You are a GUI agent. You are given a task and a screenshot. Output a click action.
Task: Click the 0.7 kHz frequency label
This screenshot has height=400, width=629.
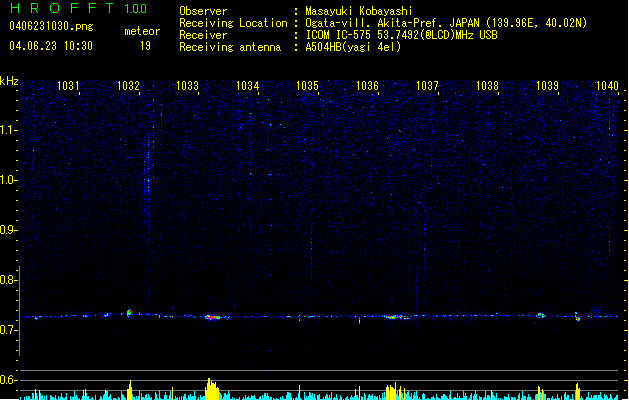click(9, 330)
